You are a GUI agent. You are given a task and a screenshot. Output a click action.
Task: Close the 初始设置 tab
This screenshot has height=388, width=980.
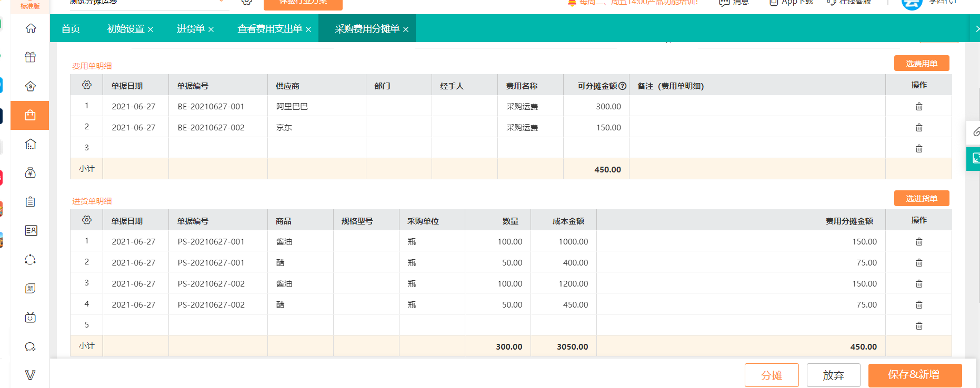tap(151, 30)
